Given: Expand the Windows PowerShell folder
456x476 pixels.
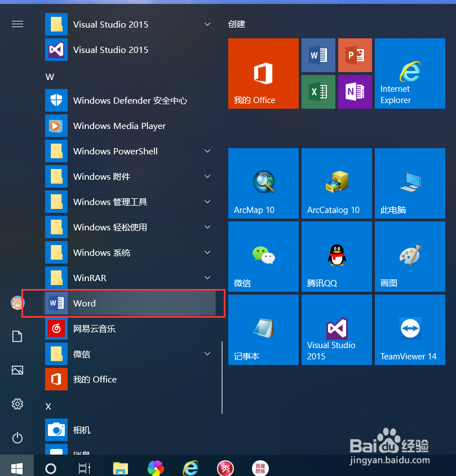Looking at the screenshot, I should [130, 151].
